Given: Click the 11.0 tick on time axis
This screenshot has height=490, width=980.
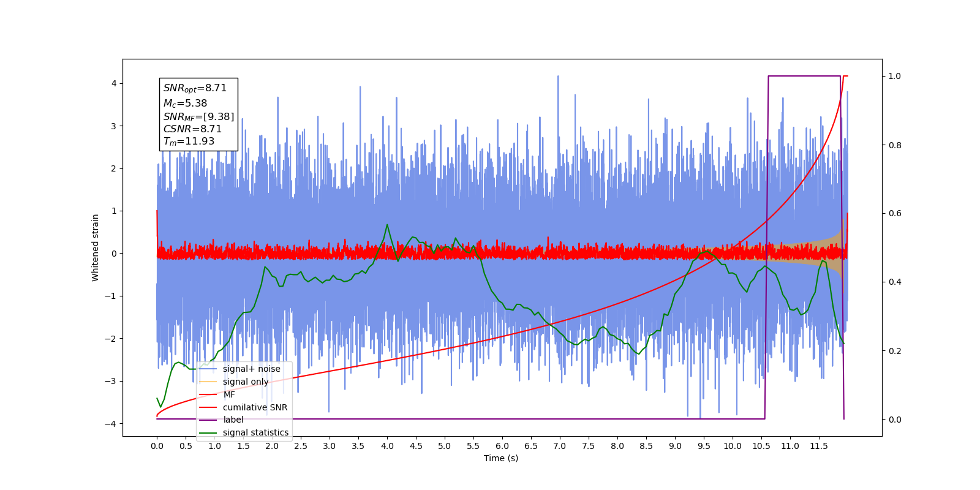Looking at the screenshot, I should [x=790, y=446].
